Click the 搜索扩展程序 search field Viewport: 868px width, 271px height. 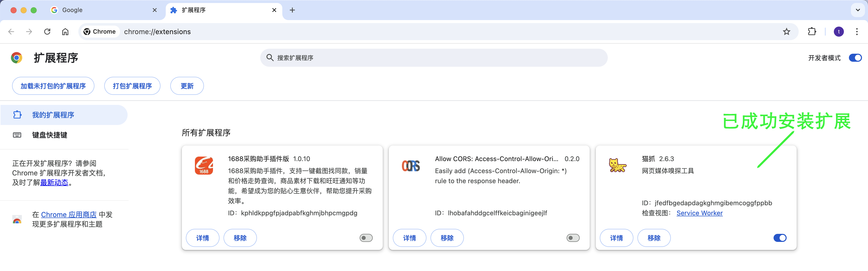pos(434,58)
